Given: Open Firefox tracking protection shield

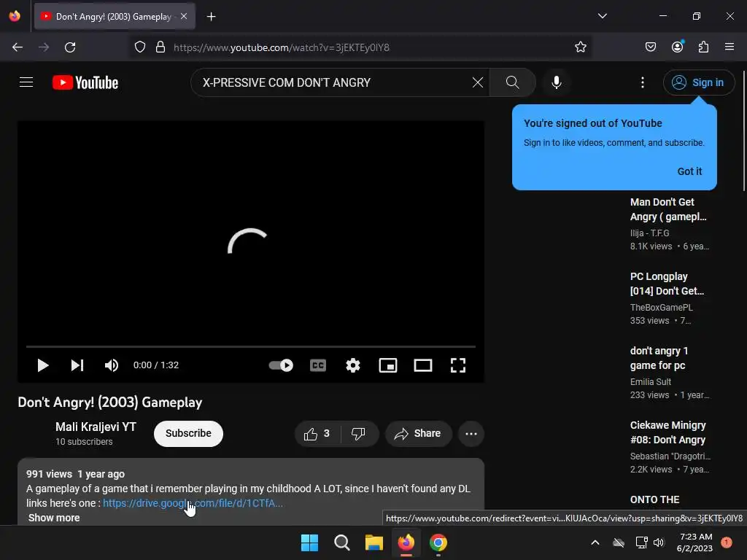Looking at the screenshot, I should pyautogui.click(x=139, y=47).
